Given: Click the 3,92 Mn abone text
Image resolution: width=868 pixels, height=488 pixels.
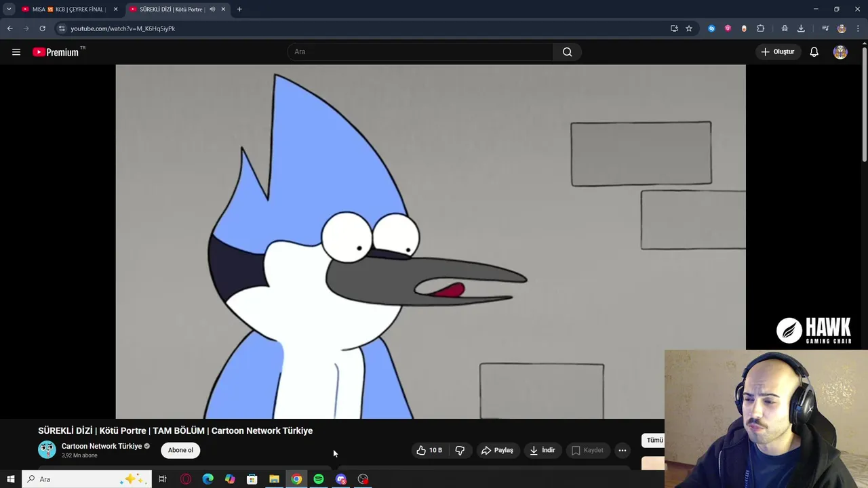Looking at the screenshot, I should coord(79,455).
